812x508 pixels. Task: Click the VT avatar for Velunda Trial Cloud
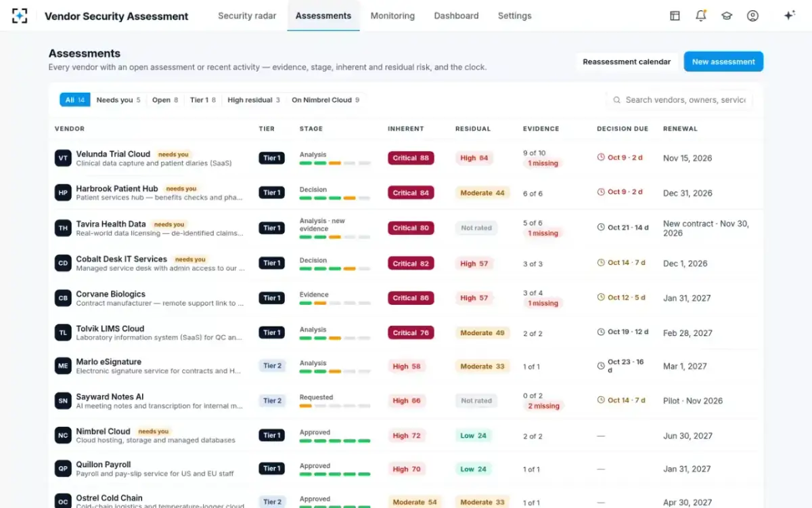click(x=63, y=158)
